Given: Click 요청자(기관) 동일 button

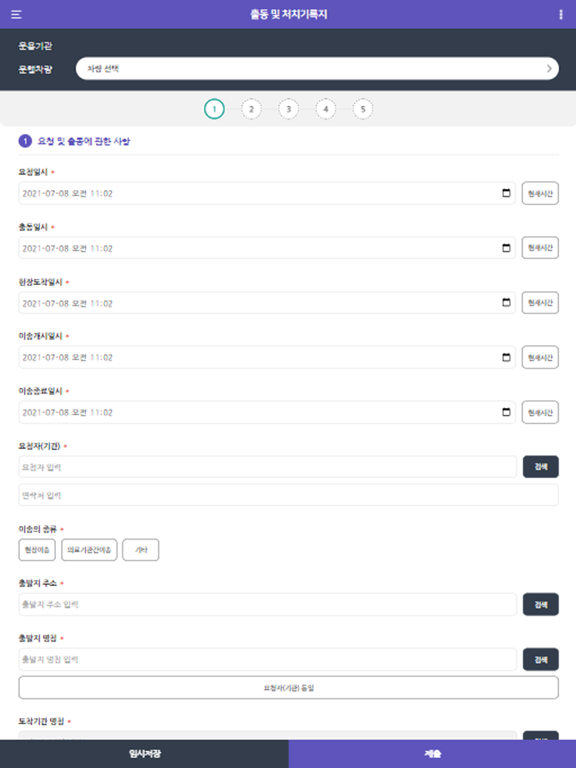Looking at the screenshot, I should tap(288, 688).
